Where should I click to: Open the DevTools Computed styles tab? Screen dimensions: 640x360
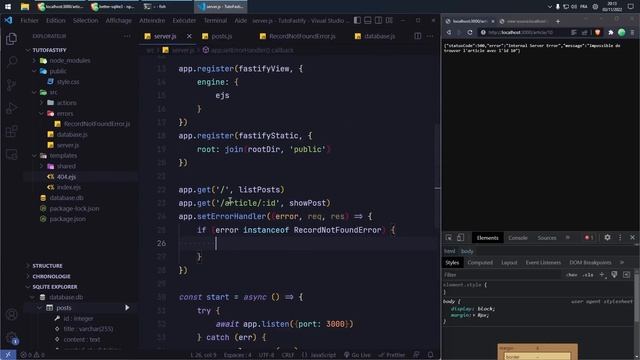click(x=480, y=262)
